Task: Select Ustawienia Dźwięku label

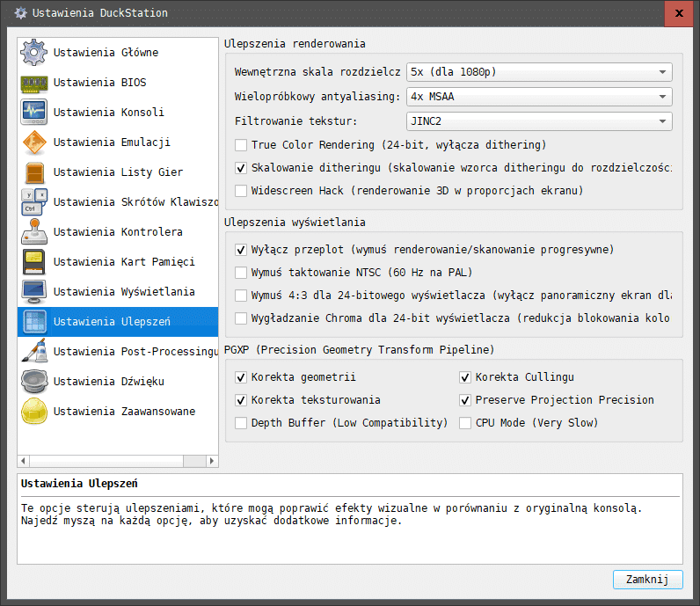Action: pos(109,382)
